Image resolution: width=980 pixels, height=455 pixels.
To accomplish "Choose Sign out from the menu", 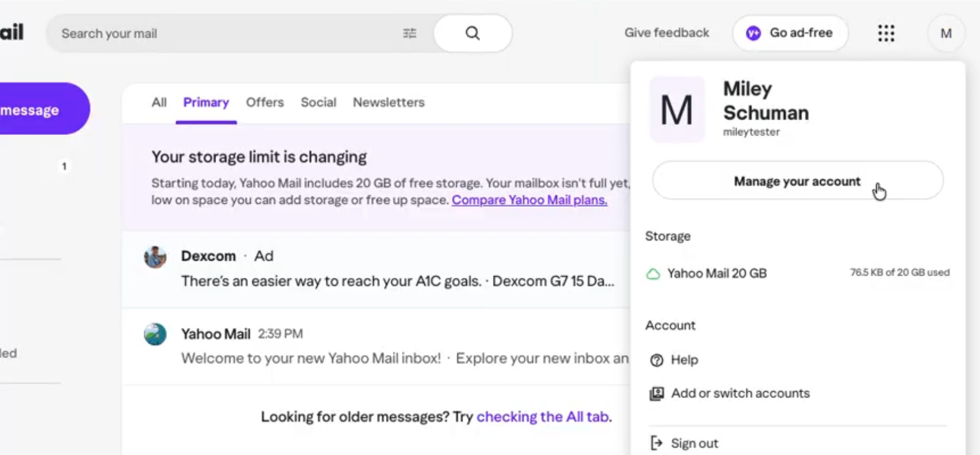I will click(694, 443).
